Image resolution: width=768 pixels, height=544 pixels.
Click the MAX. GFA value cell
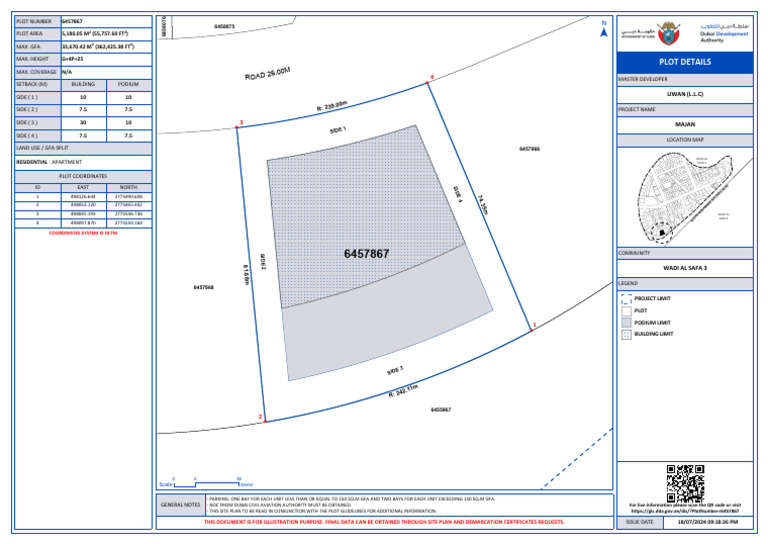point(106,47)
